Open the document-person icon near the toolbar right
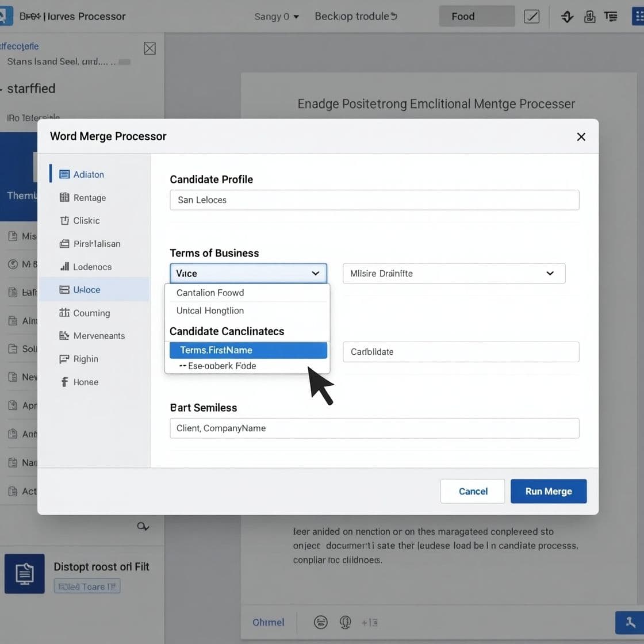Image resolution: width=644 pixels, height=644 pixels. 589,17
